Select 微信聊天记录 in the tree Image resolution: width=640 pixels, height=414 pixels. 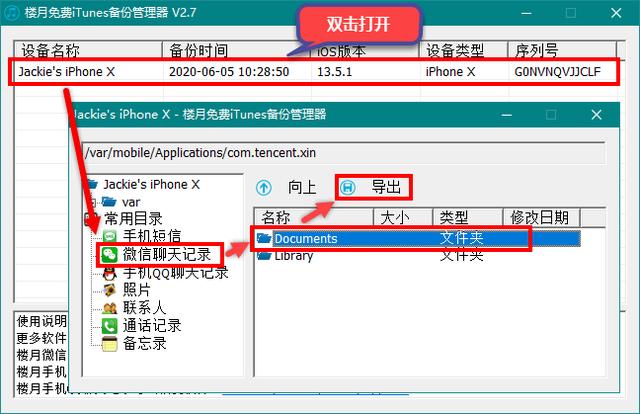click(x=167, y=254)
